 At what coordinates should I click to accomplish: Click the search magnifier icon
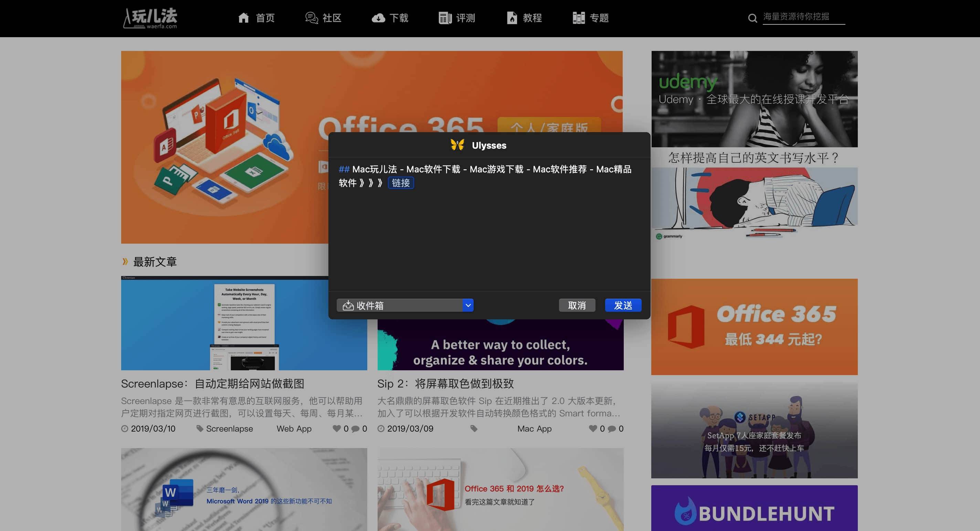(752, 18)
